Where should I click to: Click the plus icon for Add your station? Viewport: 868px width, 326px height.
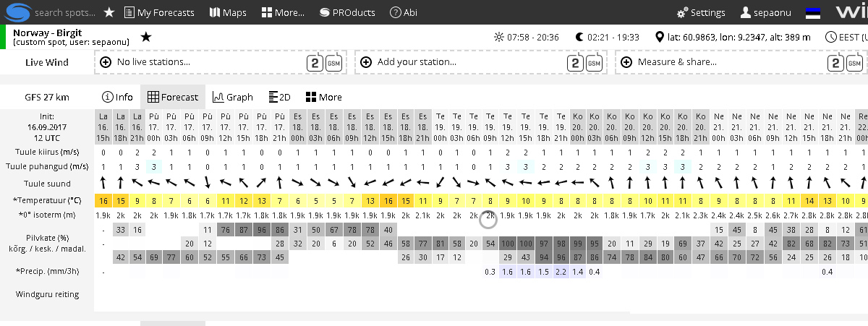[x=366, y=62]
